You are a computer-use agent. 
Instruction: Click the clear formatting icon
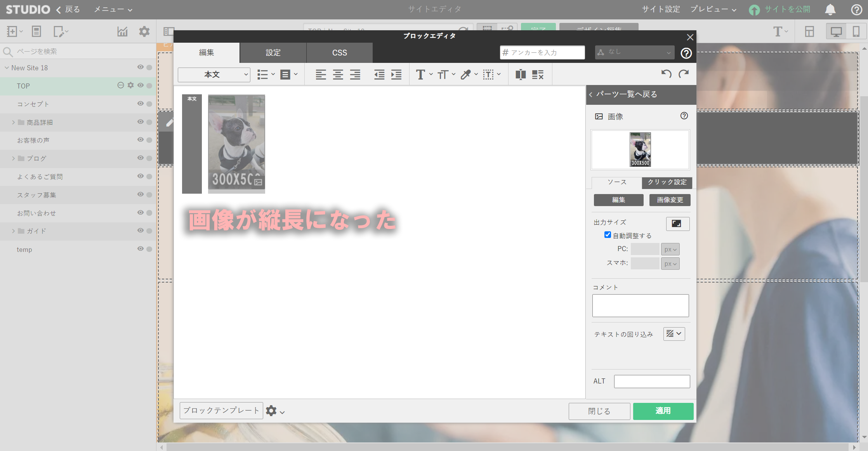coord(538,75)
